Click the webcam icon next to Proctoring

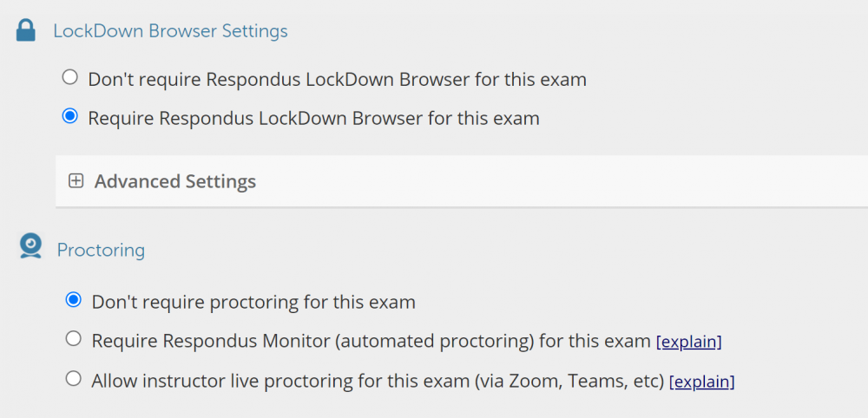click(30, 246)
